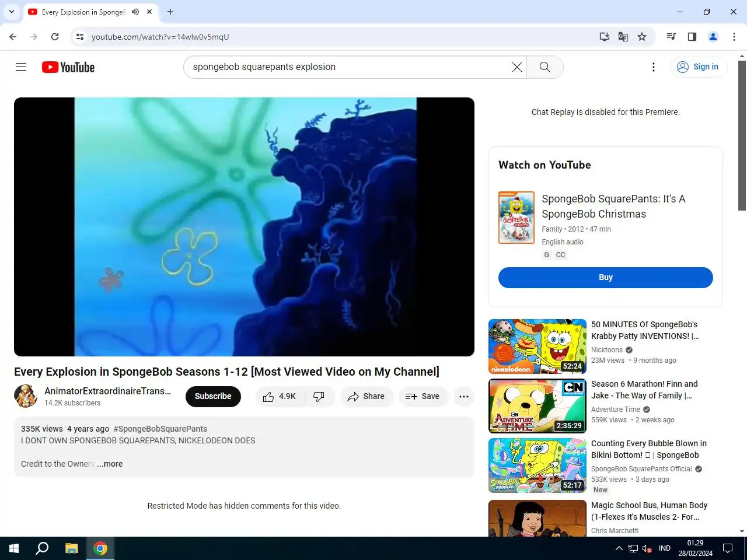
Task: Open Counting Every Bubble Blown title
Action: tap(649, 449)
